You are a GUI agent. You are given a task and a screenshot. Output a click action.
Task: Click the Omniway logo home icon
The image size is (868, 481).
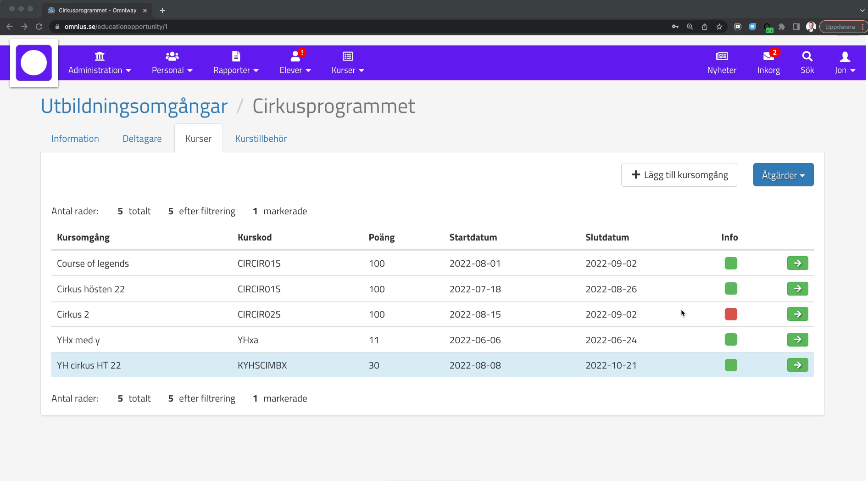click(34, 63)
